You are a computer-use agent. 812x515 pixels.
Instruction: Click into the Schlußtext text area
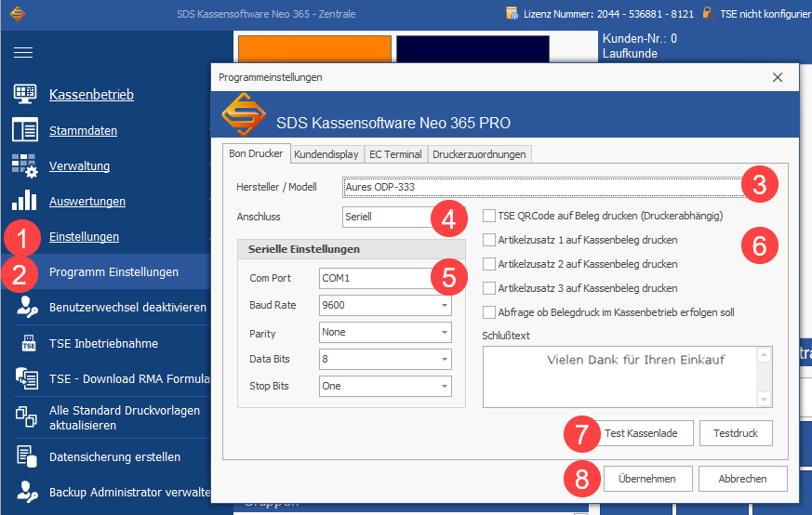point(619,376)
